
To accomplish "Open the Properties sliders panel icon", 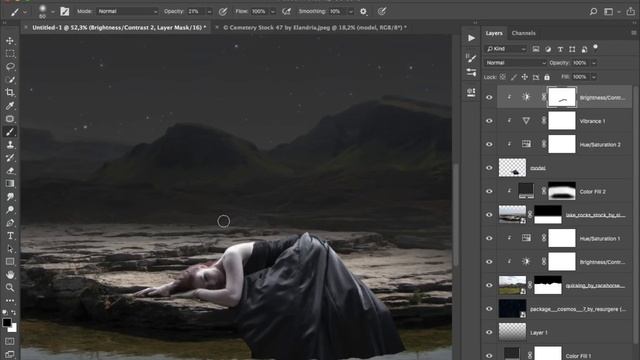I will tap(471, 73).
